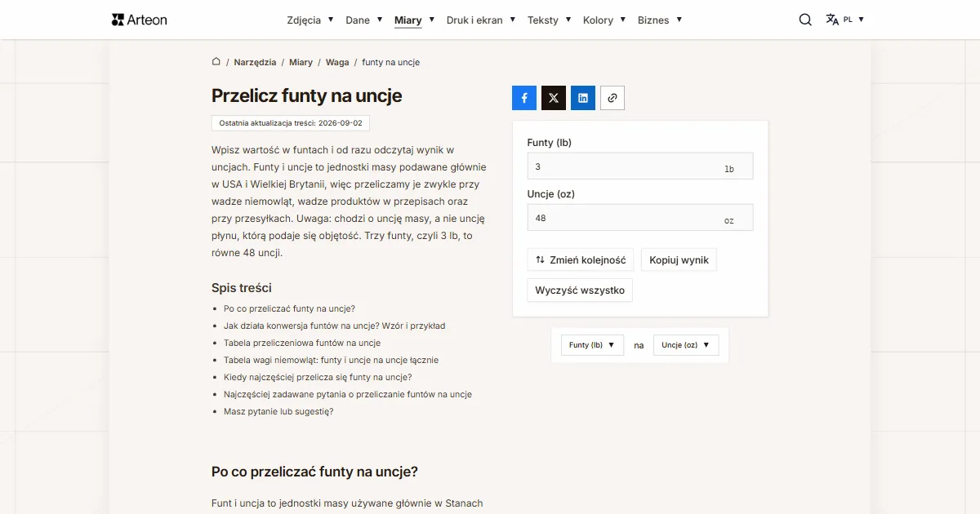Jump to 'Najczęściej zadawane pytania' section

click(348, 394)
